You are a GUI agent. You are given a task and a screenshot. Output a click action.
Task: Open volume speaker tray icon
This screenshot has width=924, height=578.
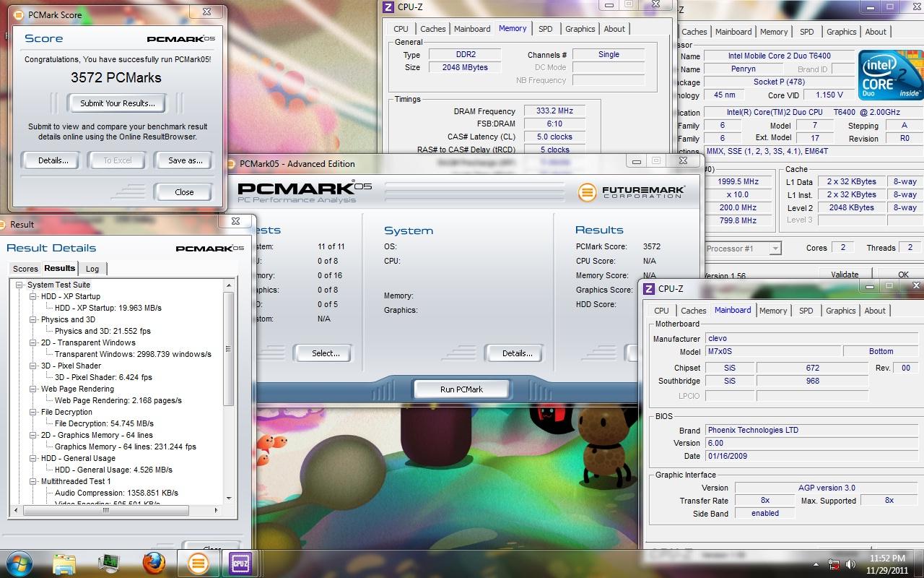[x=852, y=564]
